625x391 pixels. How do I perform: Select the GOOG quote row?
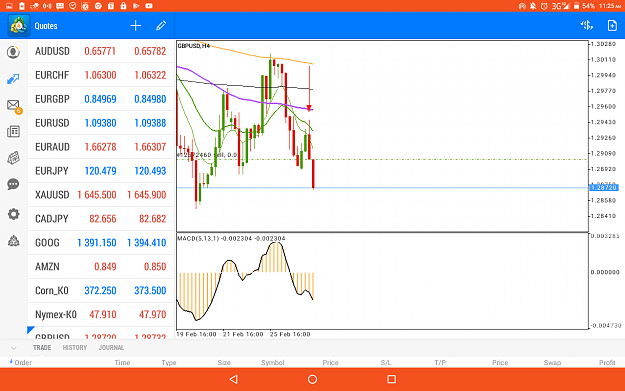(x=101, y=242)
